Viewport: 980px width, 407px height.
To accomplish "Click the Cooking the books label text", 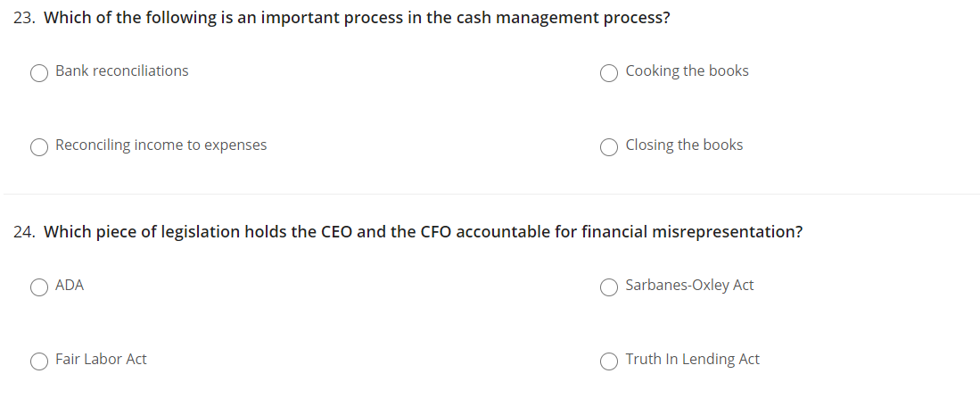I will tap(687, 71).
